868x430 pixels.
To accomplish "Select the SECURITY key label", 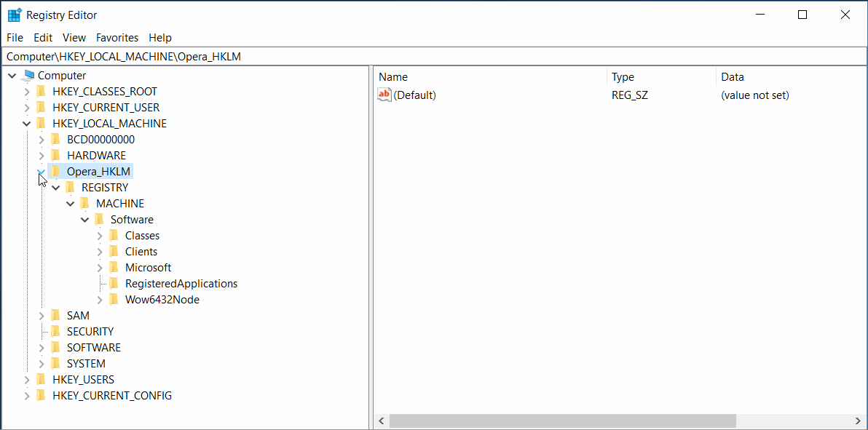I will (x=90, y=332).
